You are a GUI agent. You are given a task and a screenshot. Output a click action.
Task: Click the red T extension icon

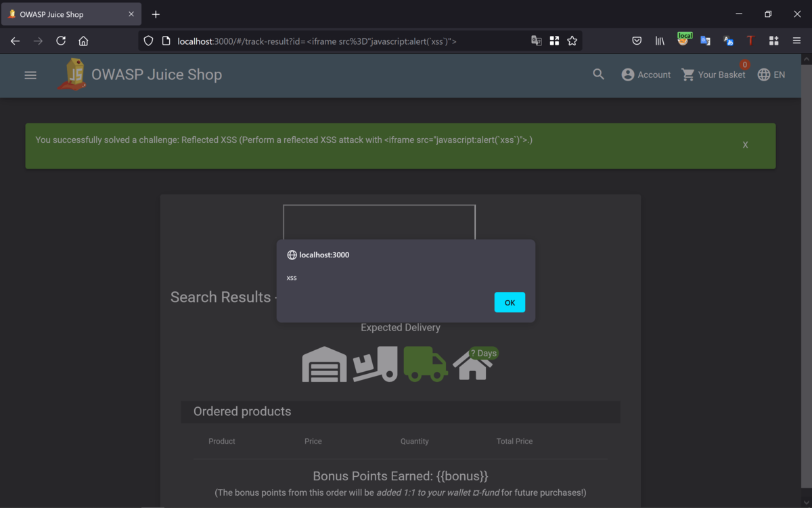pyautogui.click(x=750, y=41)
